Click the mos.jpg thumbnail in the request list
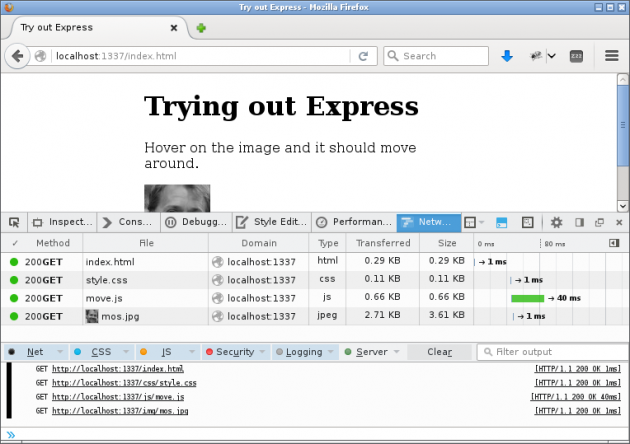630x444 pixels. click(x=92, y=316)
